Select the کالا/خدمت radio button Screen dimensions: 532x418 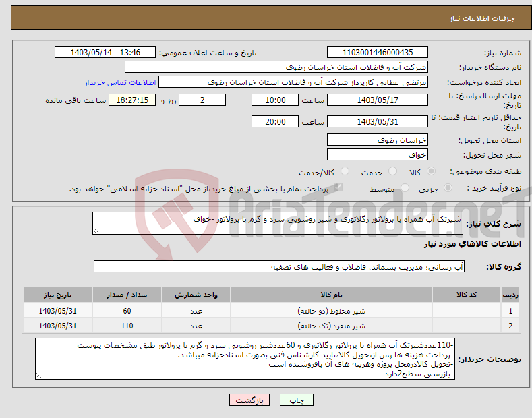pos(345,171)
